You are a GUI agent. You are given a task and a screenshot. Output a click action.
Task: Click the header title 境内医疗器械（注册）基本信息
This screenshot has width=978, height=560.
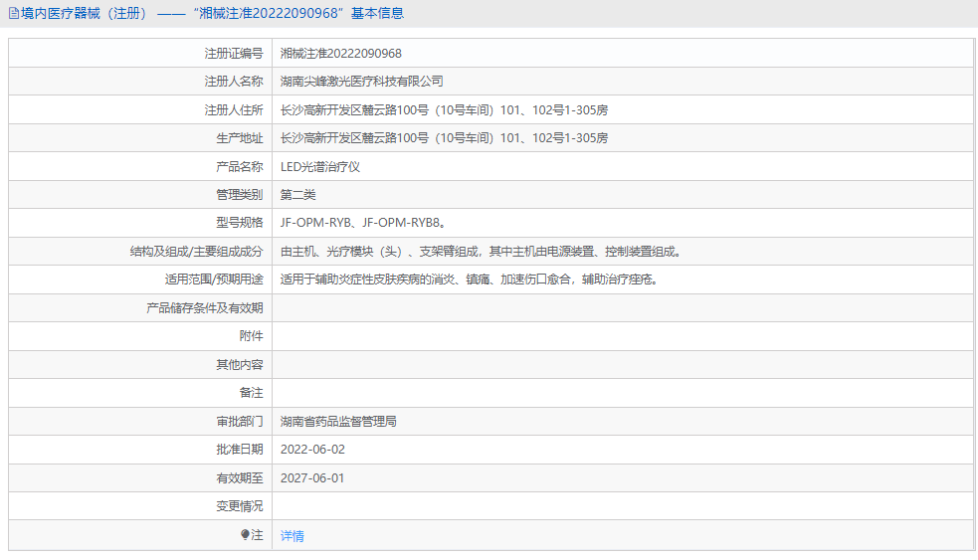tap(212, 13)
